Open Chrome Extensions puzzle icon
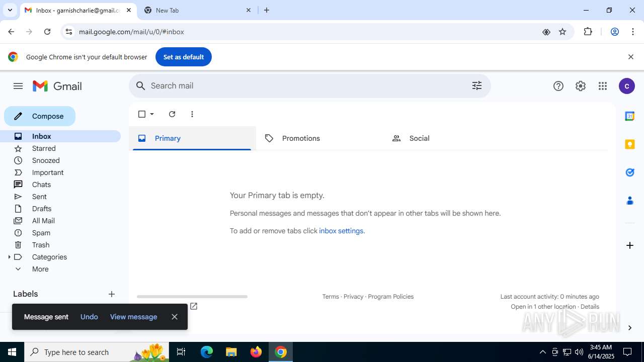 (588, 32)
